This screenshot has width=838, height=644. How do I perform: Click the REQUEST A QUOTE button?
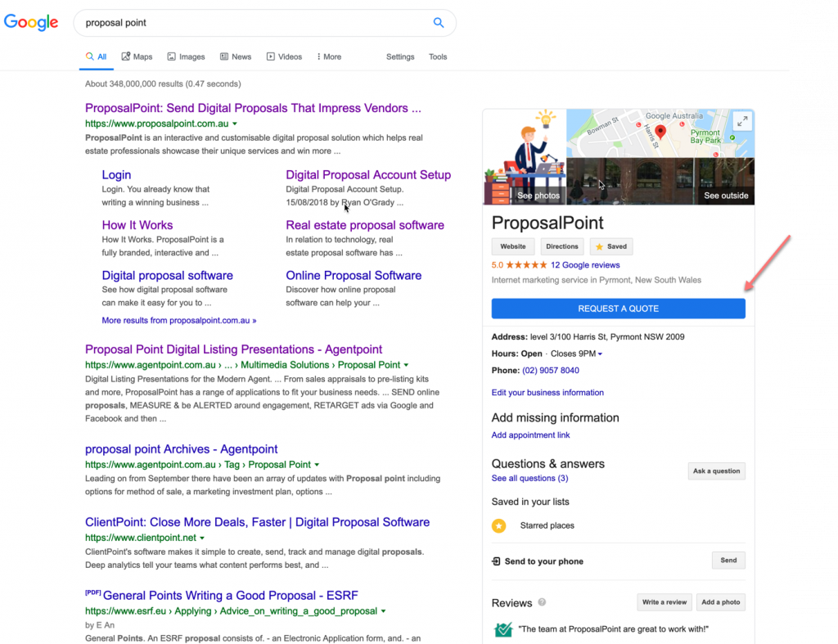[x=619, y=308]
